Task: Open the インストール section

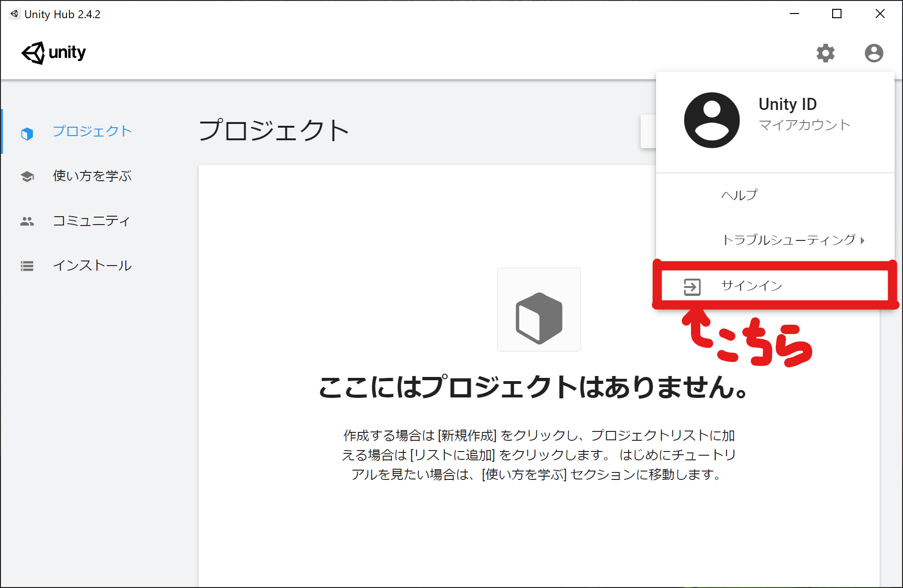Action: point(92,266)
